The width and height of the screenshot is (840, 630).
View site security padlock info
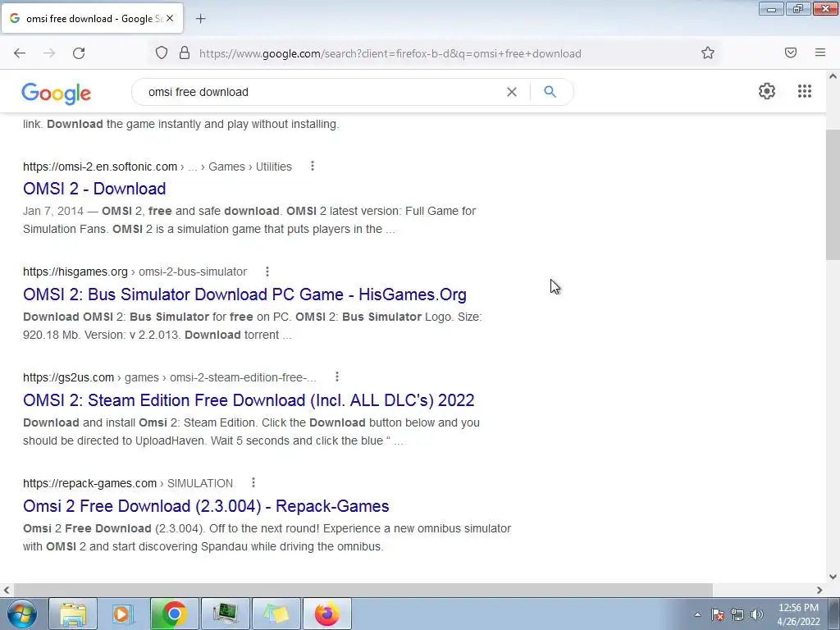[185, 53]
